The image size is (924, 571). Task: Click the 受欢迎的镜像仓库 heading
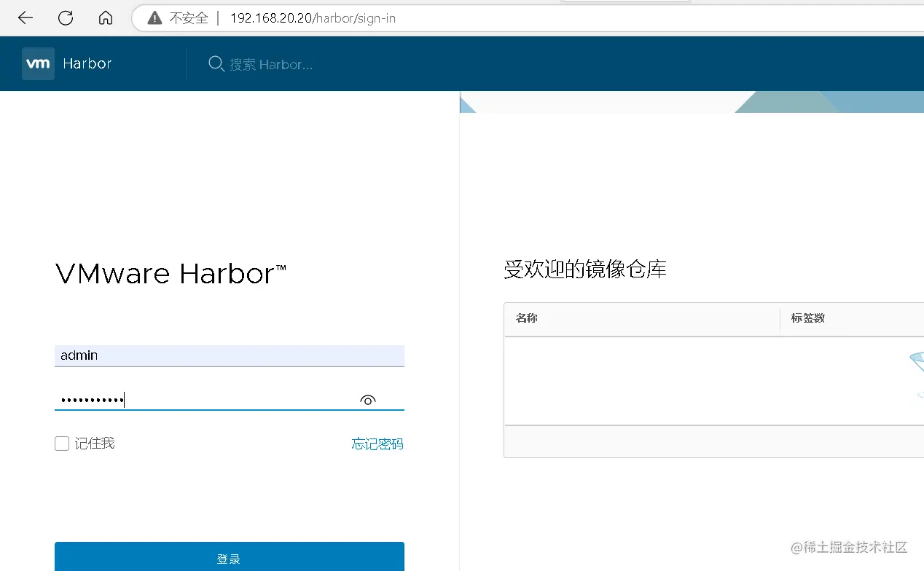(x=585, y=269)
